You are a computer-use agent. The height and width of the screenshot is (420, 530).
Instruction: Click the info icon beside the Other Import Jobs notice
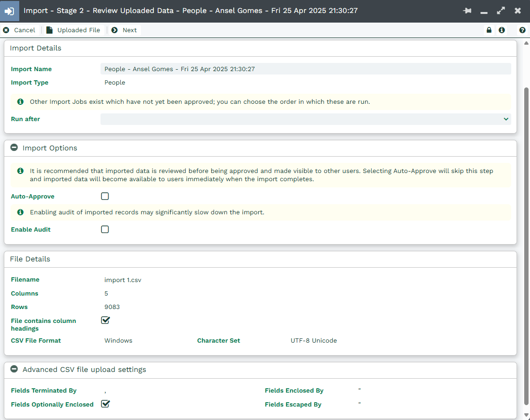pyautogui.click(x=20, y=101)
